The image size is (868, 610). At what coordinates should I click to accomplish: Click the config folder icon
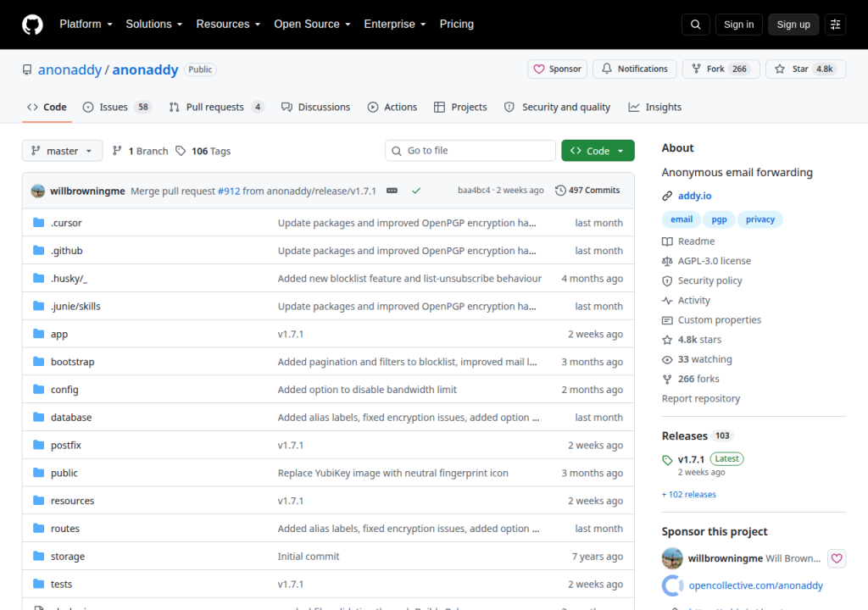coord(38,389)
